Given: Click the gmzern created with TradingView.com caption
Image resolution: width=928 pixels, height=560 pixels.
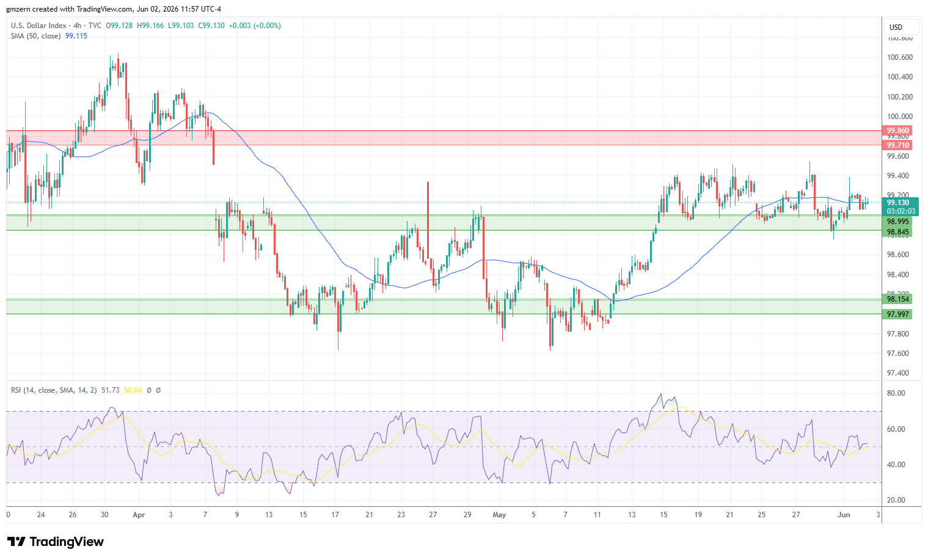Looking at the screenshot, I should pyautogui.click(x=114, y=9).
